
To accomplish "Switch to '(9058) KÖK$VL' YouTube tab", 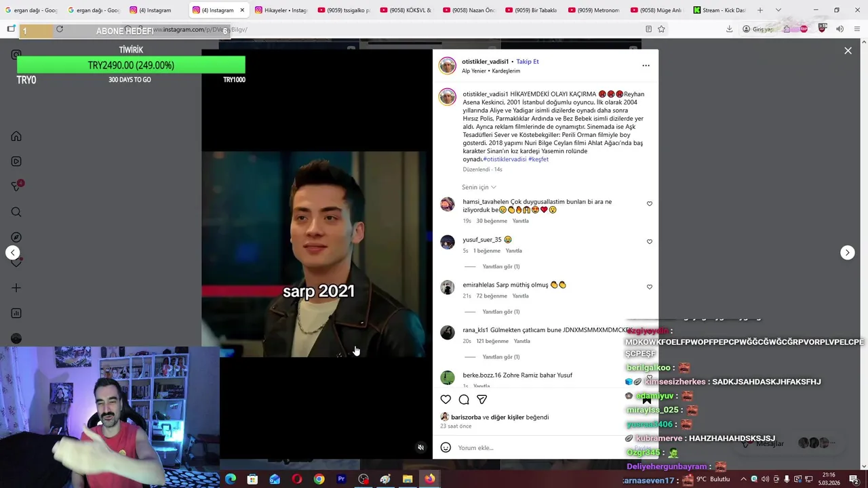I will tap(406, 10).
